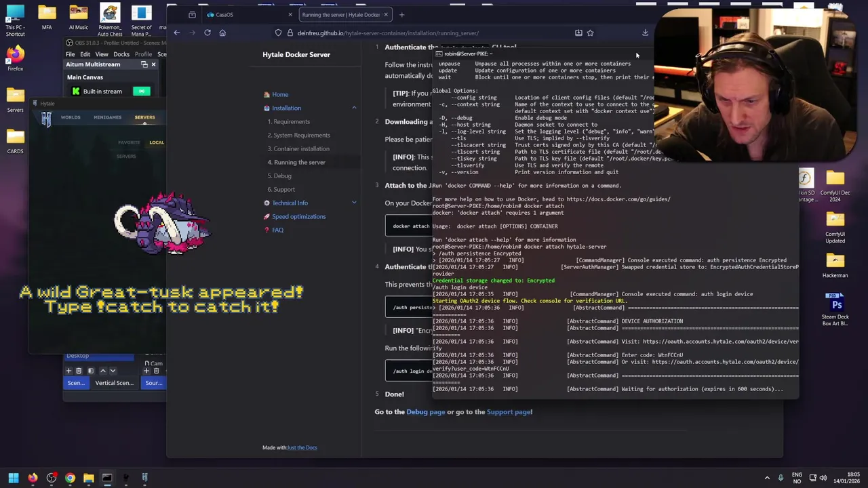Move OBS scene down arrow

tap(113, 371)
